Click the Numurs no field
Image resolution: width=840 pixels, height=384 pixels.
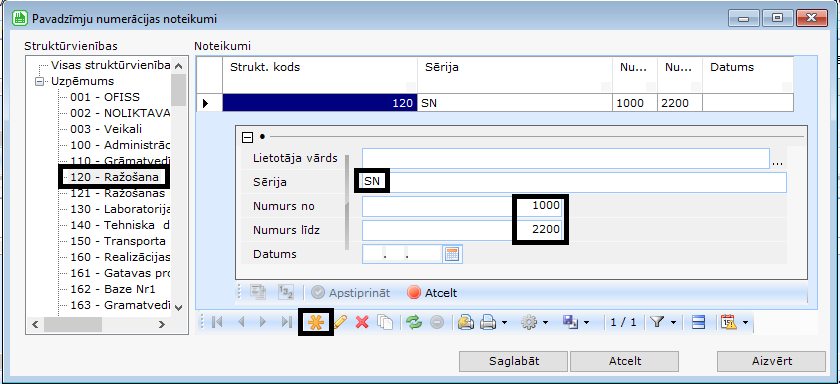pyautogui.click(x=462, y=206)
